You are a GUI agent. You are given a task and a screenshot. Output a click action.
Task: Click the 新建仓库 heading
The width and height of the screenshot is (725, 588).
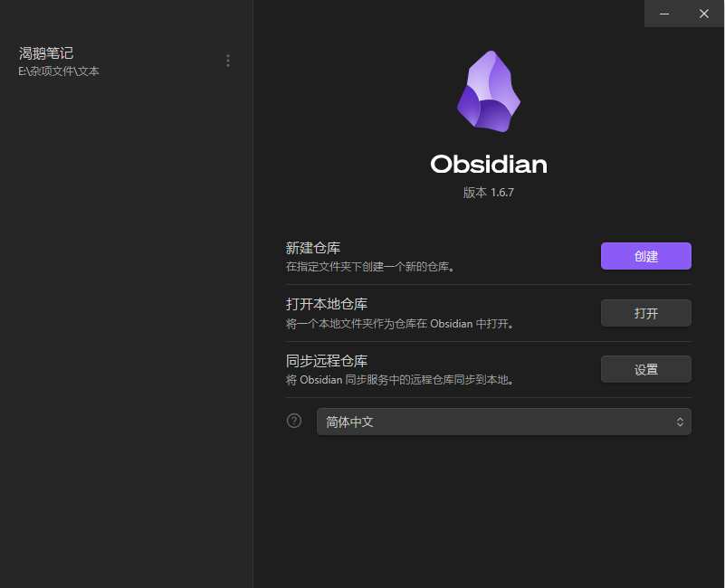click(x=313, y=248)
